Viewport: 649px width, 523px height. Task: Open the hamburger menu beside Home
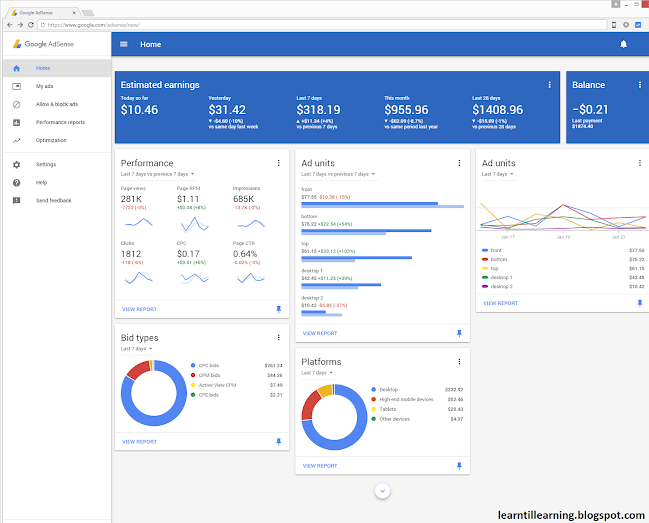[x=124, y=44]
